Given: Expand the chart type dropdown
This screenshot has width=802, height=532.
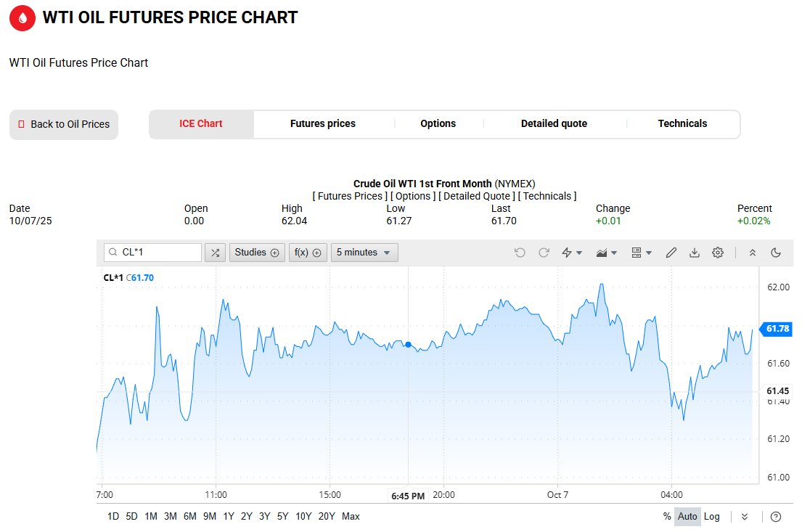Looking at the screenshot, I should pyautogui.click(x=606, y=253).
